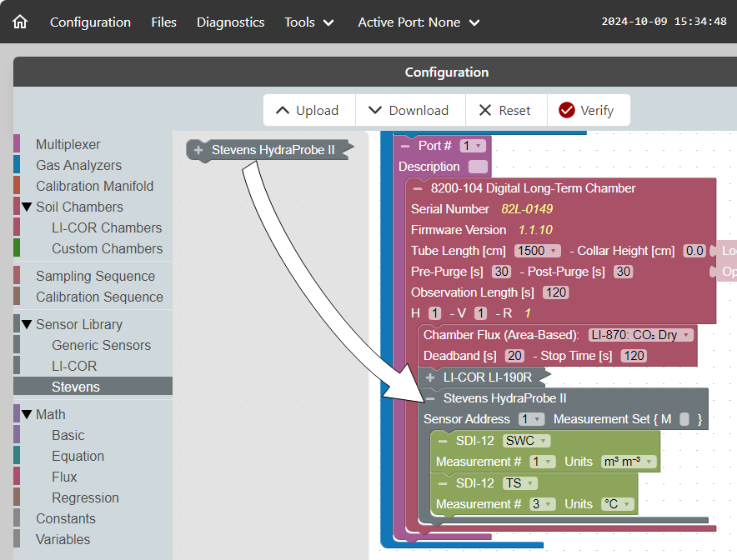The height and width of the screenshot is (560, 737).
Task: Collapse the SDI-12 TS block
Action: tap(443, 483)
